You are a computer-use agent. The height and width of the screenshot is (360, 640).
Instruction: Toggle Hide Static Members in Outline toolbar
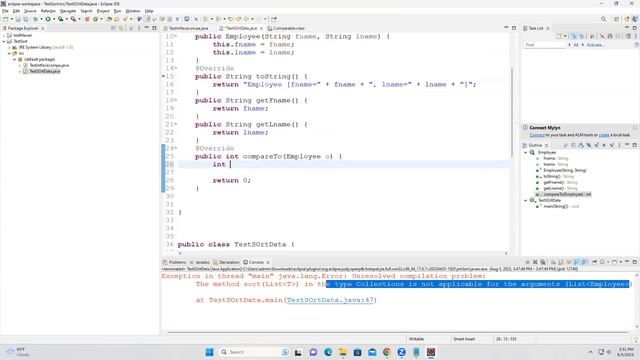click(x=597, y=145)
